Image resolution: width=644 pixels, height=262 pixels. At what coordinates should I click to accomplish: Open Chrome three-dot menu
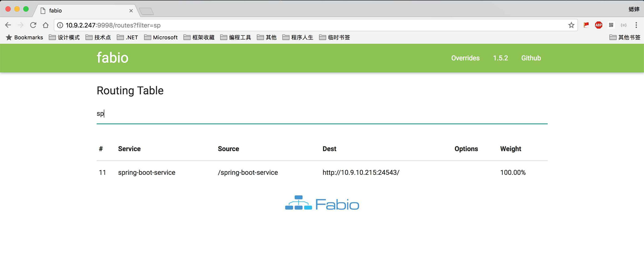click(636, 25)
